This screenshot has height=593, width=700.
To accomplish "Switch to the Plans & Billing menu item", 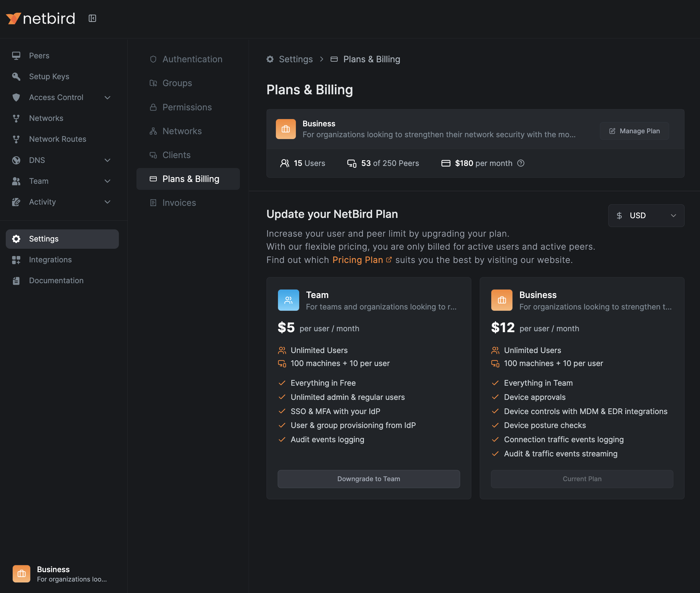I will [x=190, y=179].
